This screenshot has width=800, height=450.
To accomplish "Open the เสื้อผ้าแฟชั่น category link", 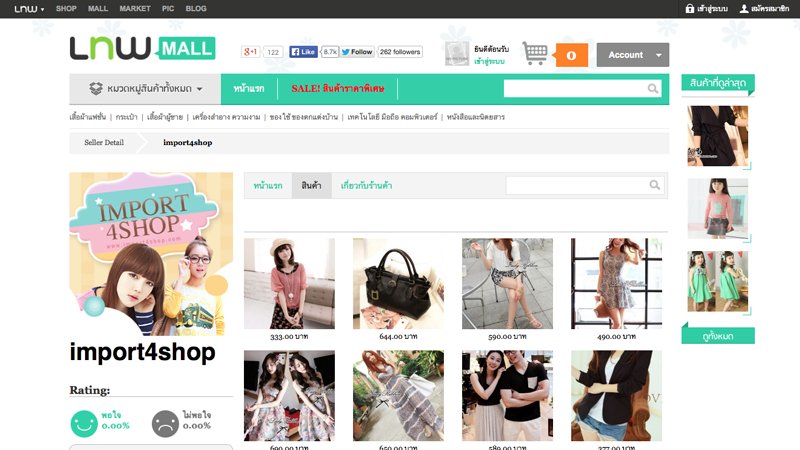I will coord(88,117).
